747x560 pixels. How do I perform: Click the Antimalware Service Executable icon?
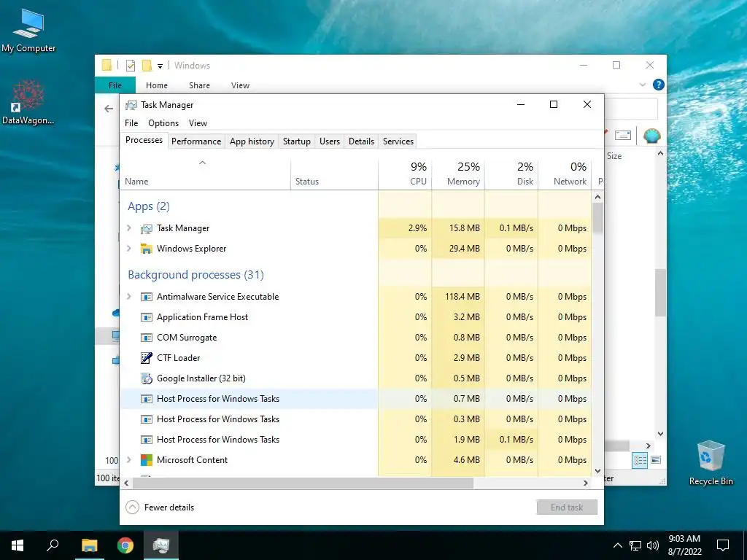[146, 297]
